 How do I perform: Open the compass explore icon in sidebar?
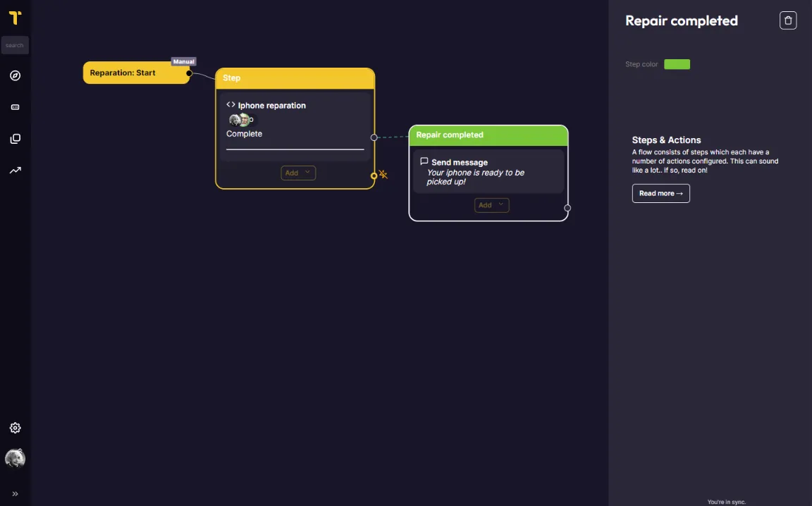pyautogui.click(x=15, y=75)
